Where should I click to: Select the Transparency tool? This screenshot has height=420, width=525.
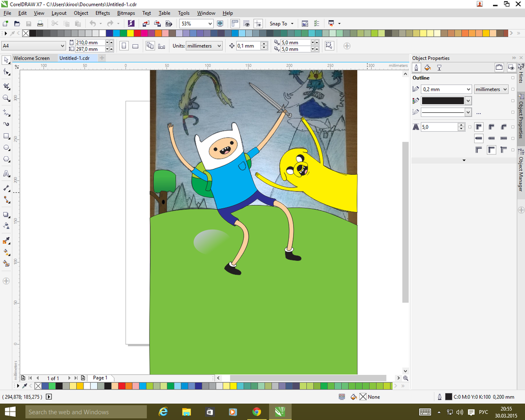(6, 226)
